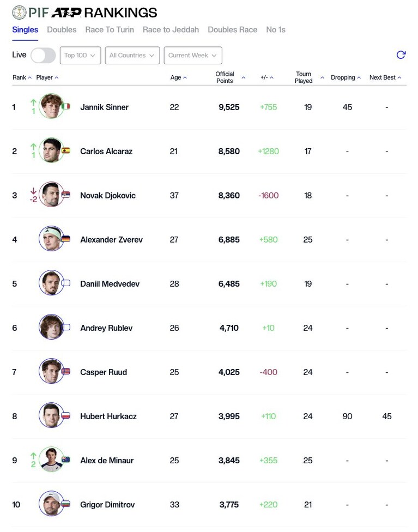Viewport: 418px width, 532px height.
Task: Click the refresh rankings icon
Action: pyautogui.click(x=401, y=55)
